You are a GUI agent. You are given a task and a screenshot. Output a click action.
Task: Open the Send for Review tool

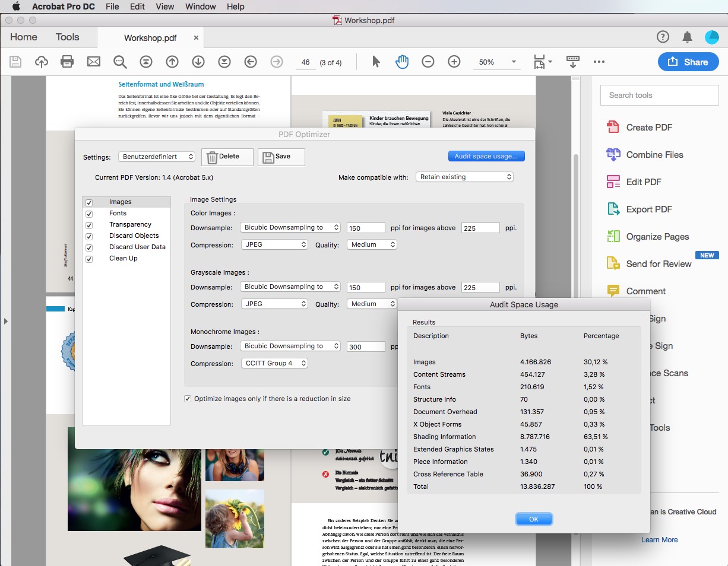648,263
